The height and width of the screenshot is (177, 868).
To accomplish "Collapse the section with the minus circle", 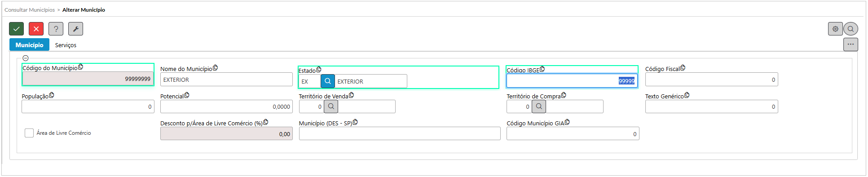I will [26, 58].
